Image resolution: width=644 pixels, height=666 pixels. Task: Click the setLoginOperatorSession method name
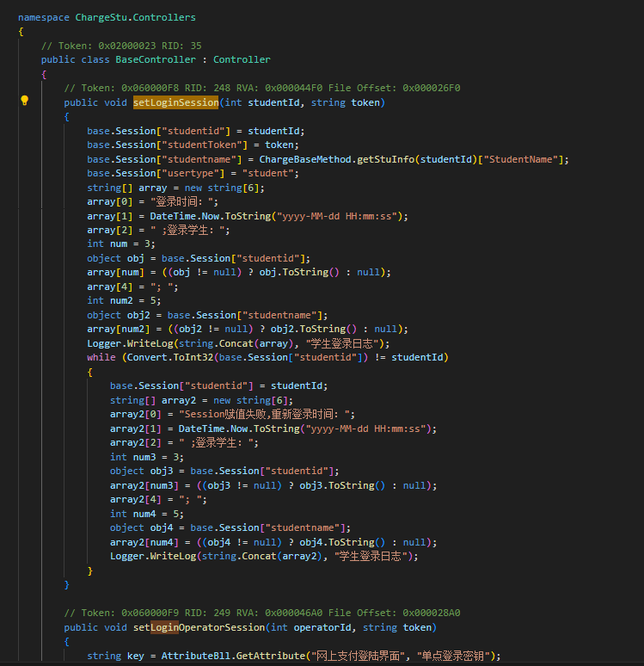tap(199, 627)
